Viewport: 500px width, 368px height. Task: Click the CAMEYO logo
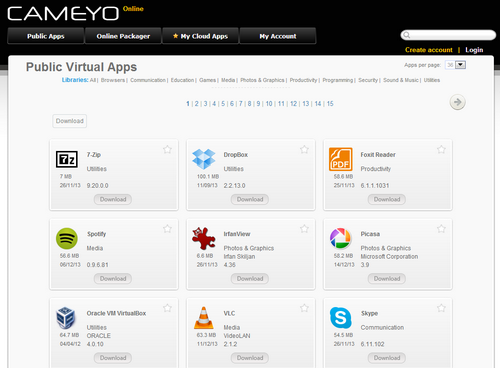click(x=63, y=14)
